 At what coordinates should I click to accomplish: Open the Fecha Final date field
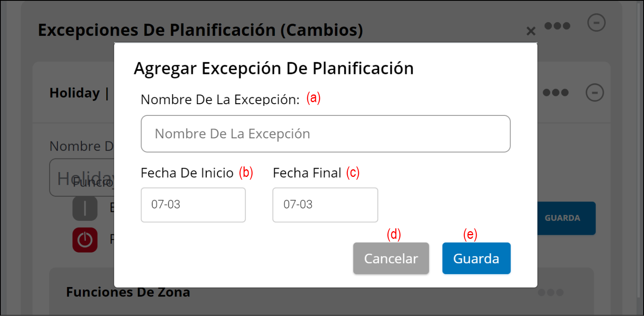325,205
